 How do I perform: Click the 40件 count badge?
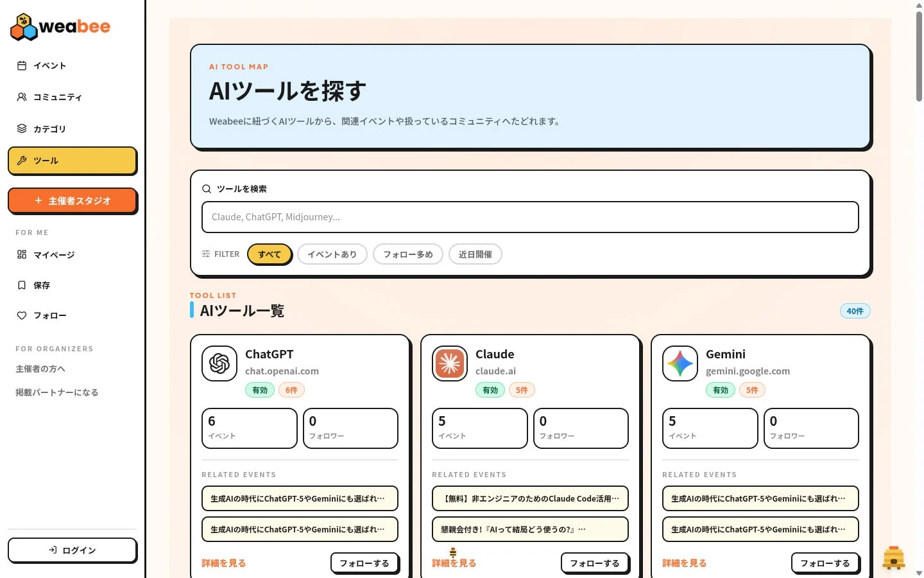(x=855, y=311)
